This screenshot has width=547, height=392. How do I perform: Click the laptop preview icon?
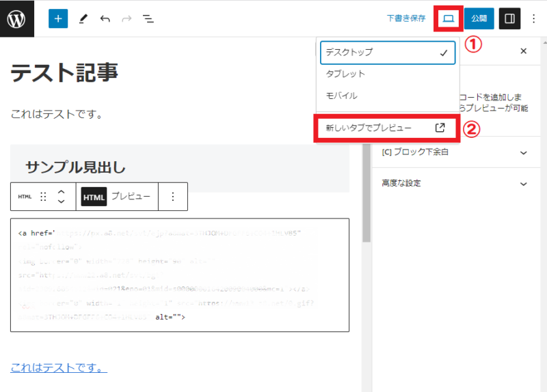coord(449,18)
